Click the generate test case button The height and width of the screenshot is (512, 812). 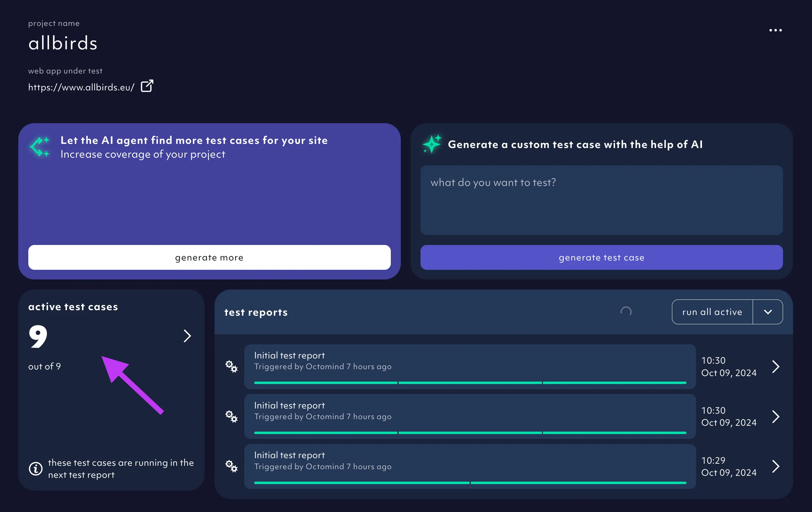pos(602,257)
